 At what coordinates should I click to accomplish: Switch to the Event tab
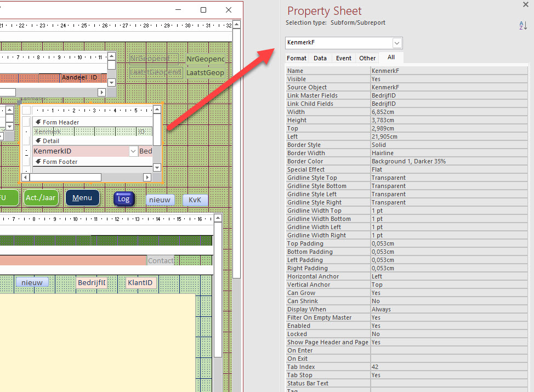tap(343, 58)
